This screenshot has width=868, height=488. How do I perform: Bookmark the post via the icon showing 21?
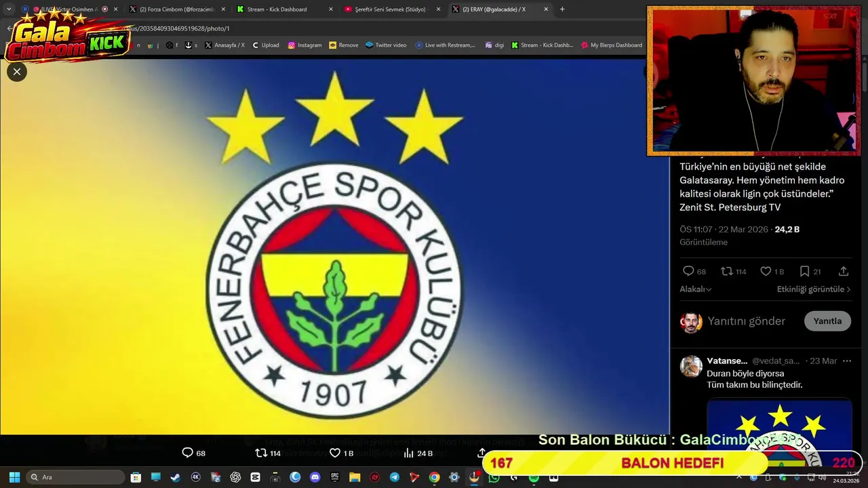click(x=804, y=271)
